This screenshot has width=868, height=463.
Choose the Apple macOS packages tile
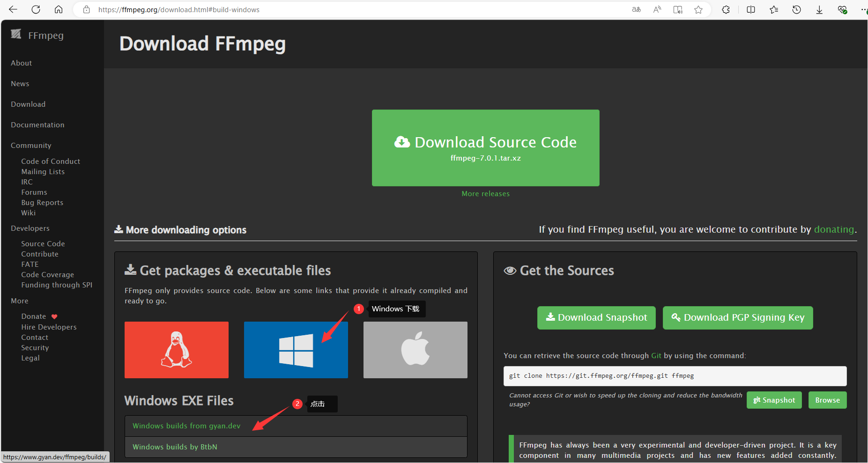[x=415, y=350]
